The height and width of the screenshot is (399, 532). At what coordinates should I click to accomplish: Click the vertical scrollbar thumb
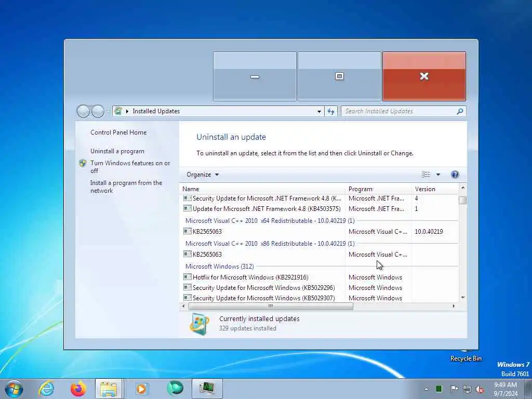(x=462, y=200)
